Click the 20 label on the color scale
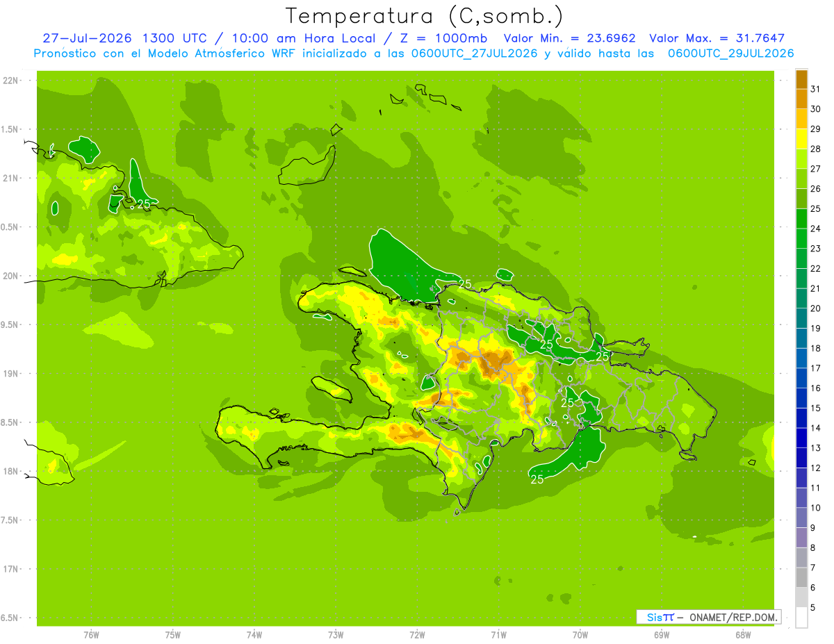This screenshot has height=644, width=834. (816, 308)
